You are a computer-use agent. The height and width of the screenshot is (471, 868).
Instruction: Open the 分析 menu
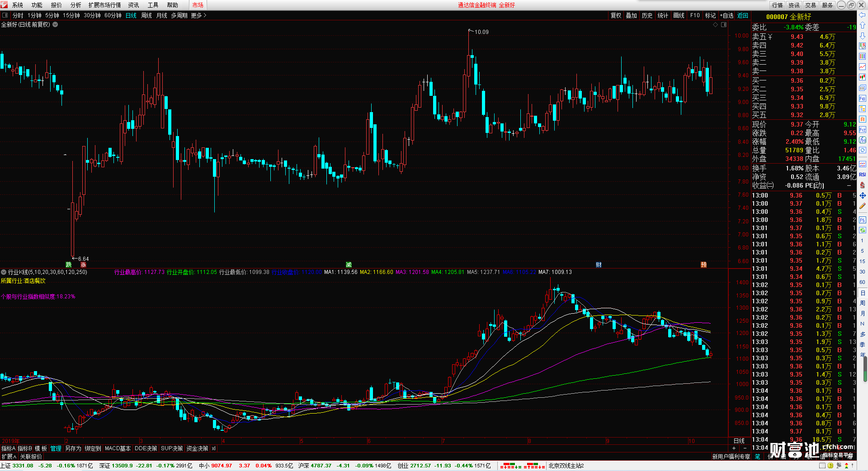point(76,5)
